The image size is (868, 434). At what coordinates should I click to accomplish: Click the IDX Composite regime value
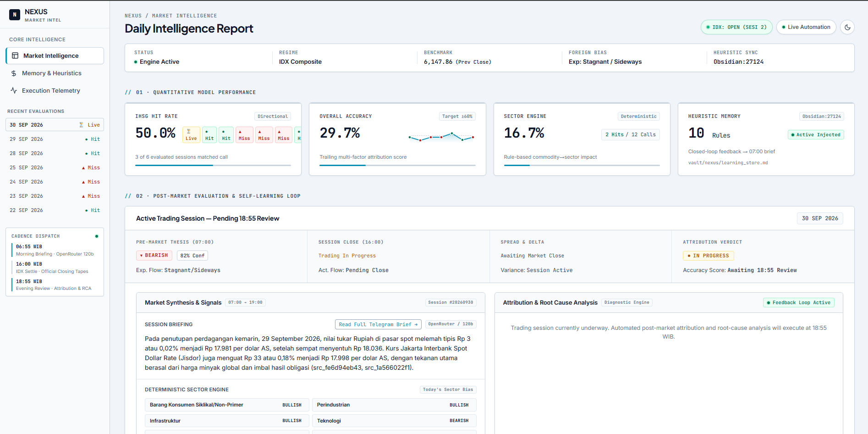pyautogui.click(x=300, y=62)
